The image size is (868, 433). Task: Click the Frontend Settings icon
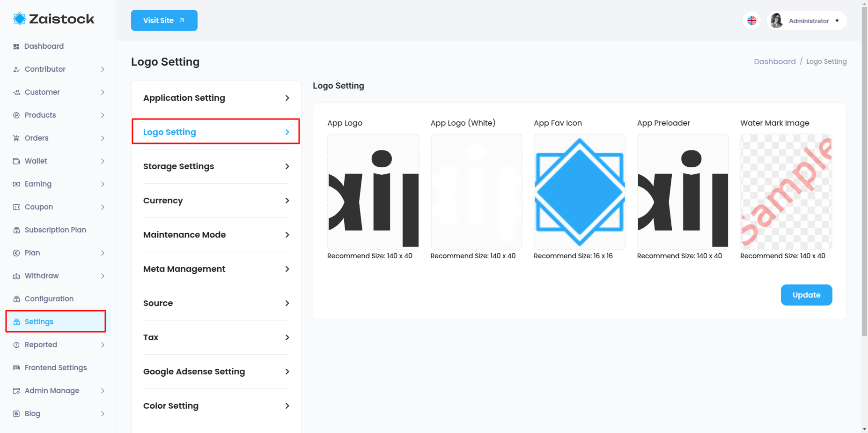[16, 368]
